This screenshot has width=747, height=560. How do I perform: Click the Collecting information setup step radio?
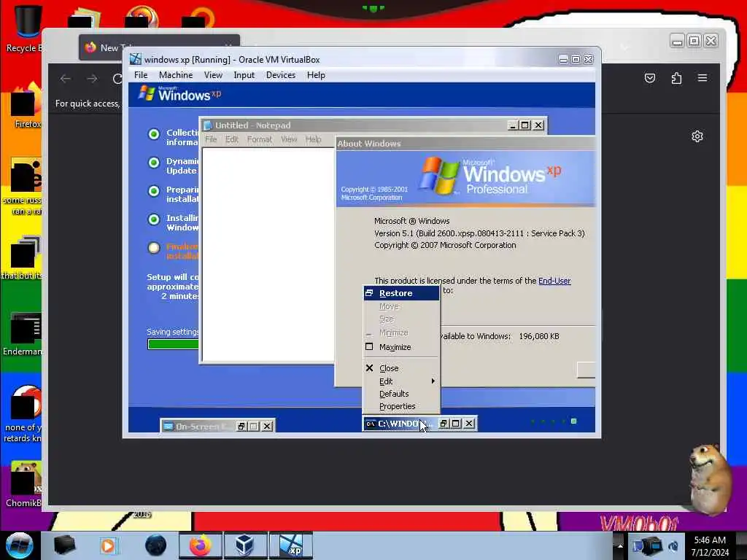153,134
